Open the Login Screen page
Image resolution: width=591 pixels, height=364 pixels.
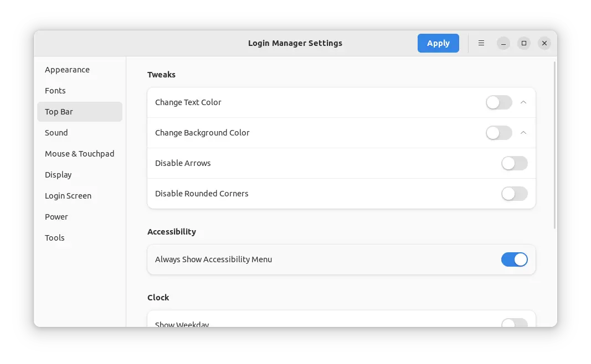click(x=68, y=196)
